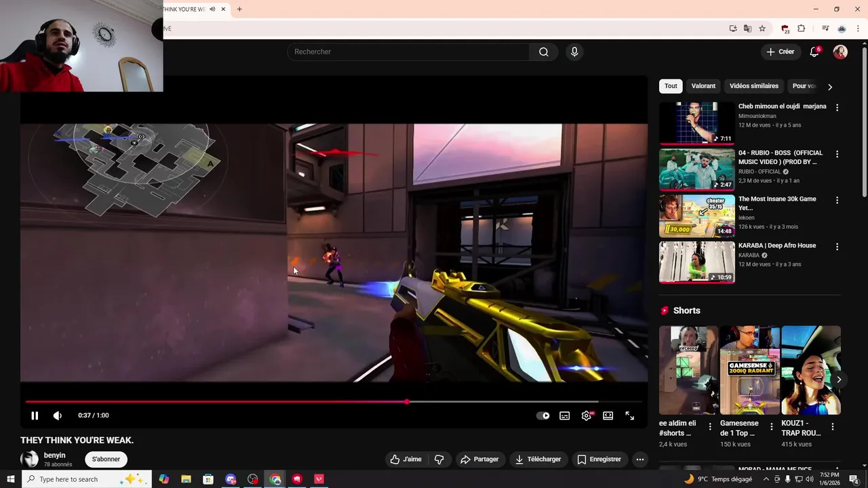Save video with Enregistrer
868x488 pixels.
[599, 460]
